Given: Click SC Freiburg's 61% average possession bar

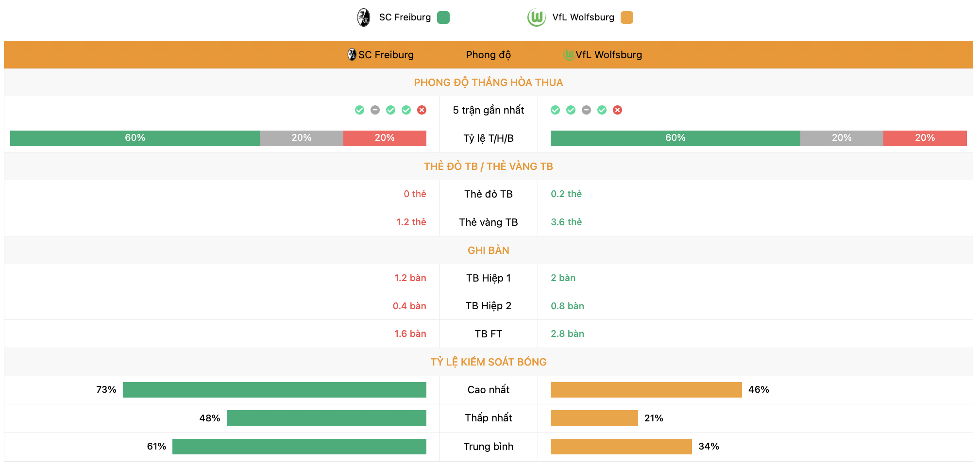Looking at the screenshot, I should [299, 447].
